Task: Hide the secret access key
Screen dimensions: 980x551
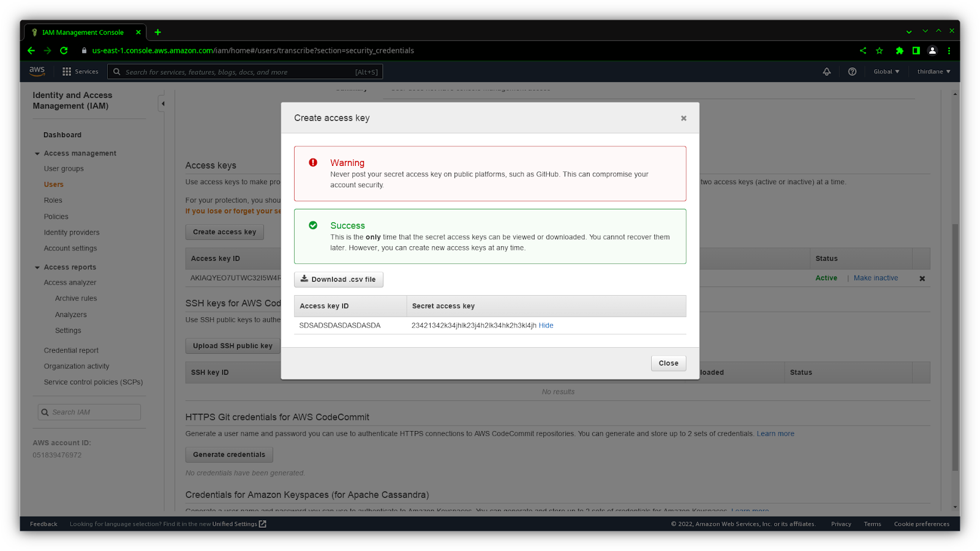Action: 546,326
